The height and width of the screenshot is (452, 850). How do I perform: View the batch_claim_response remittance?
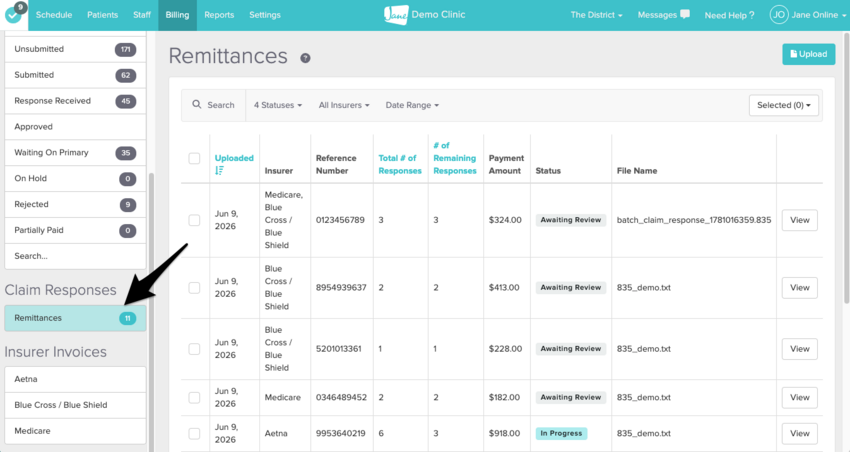[x=800, y=220]
